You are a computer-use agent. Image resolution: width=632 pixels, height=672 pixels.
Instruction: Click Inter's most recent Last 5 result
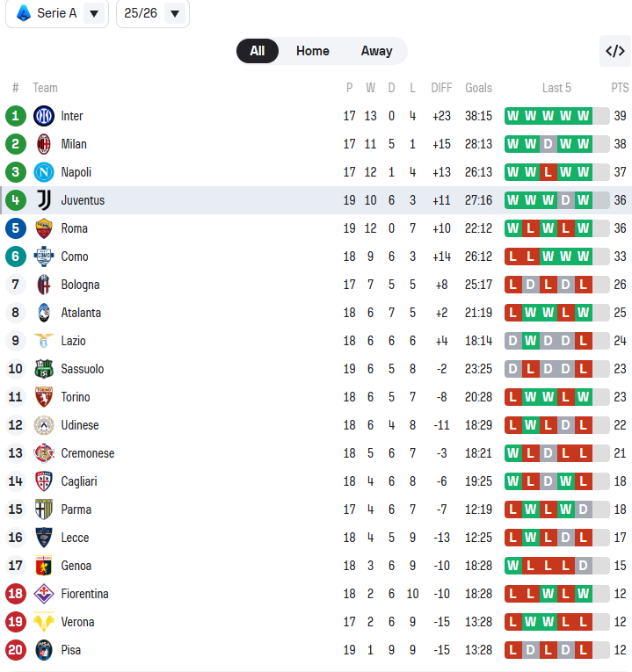tap(584, 116)
